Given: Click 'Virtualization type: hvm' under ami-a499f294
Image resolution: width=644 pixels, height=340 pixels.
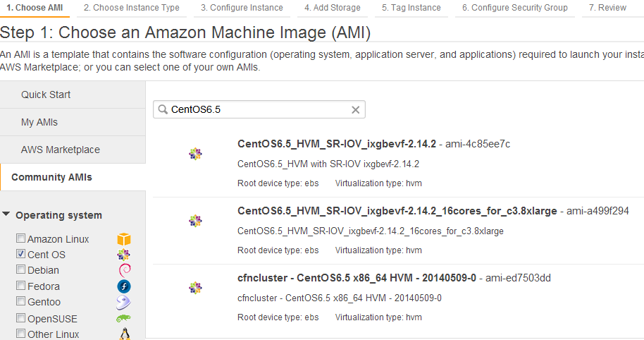Looking at the screenshot, I should 378,250.
